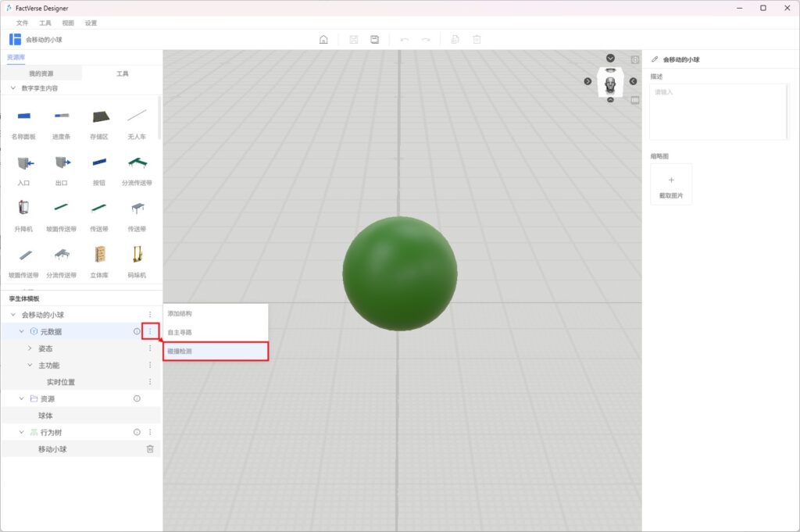Collapse the 主功能 tree node
The width and height of the screenshot is (800, 532).
[30, 366]
